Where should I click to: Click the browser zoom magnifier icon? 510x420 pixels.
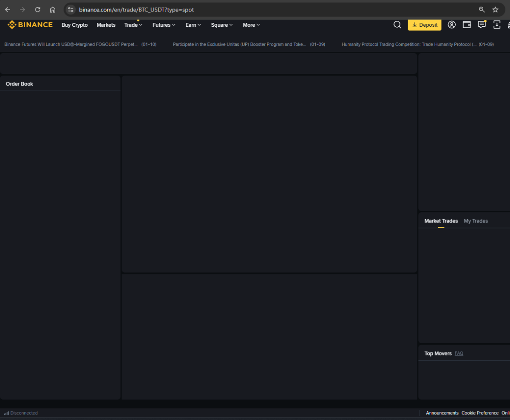[x=482, y=10]
